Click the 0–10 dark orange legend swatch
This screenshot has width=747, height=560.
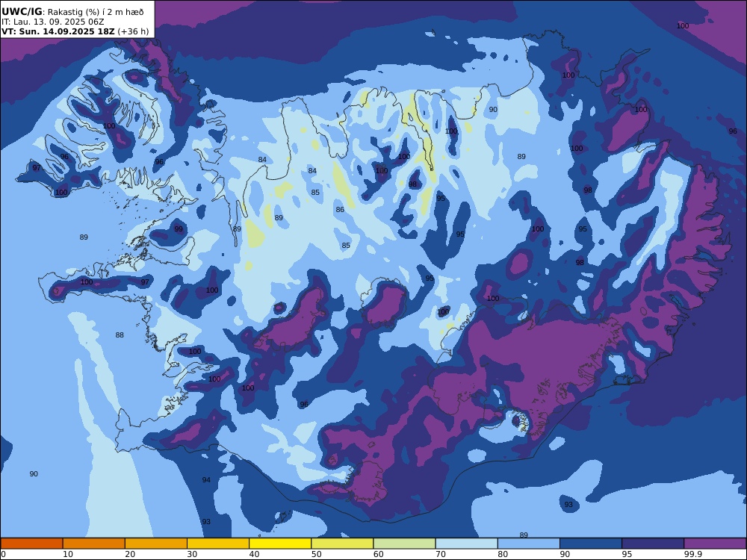31,544
